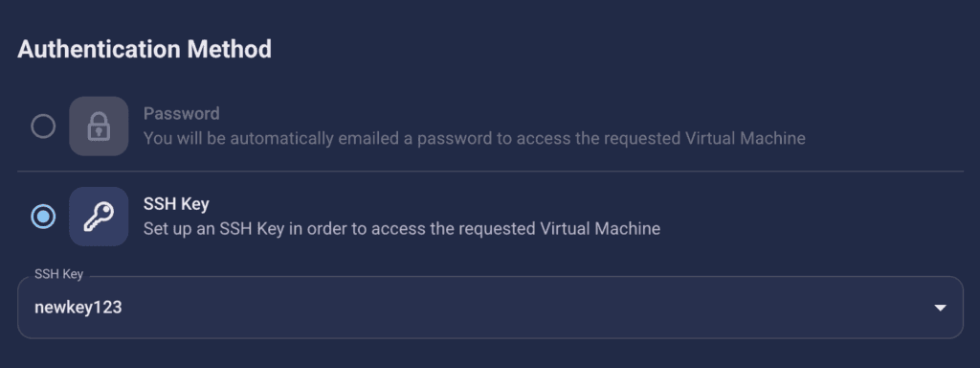Click the small SSH Key floating field label
The width and height of the screenshot is (980, 368).
pyautogui.click(x=58, y=274)
